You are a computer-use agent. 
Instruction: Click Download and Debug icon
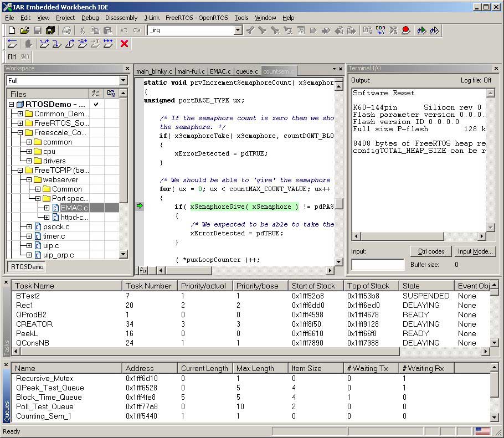[x=421, y=30]
